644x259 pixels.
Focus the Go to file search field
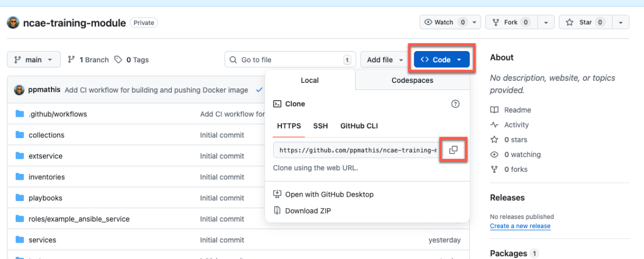tap(290, 60)
